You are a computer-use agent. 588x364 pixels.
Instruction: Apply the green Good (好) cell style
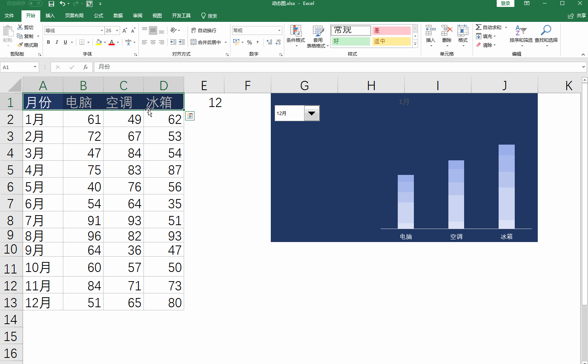pyautogui.click(x=351, y=41)
